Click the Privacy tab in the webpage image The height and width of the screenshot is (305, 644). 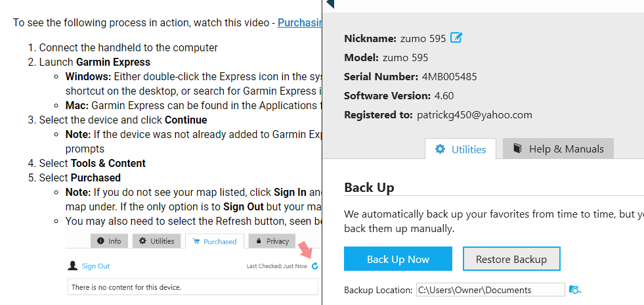click(272, 241)
